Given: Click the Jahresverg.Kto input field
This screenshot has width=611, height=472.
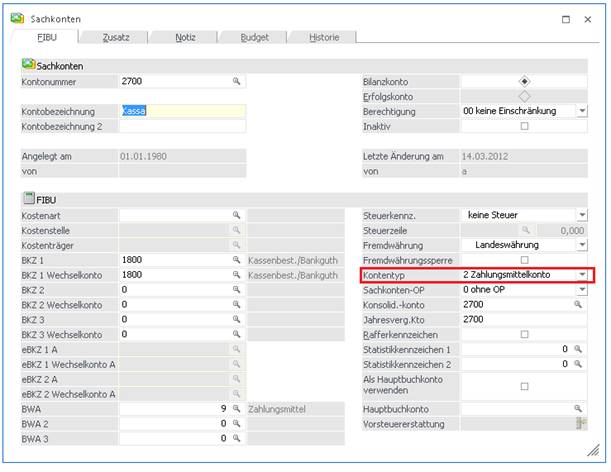Looking at the screenshot, I should pyautogui.click(x=521, y=319).
